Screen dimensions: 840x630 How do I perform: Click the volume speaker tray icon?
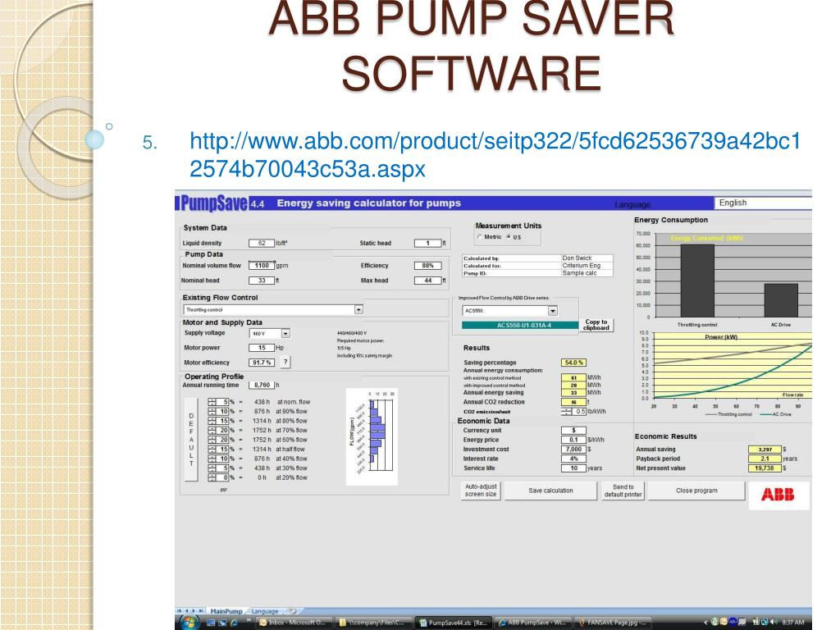(x=774, y=623)
